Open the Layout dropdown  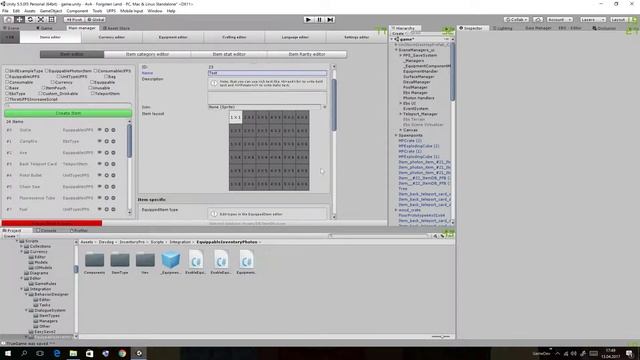coord(622,19)
